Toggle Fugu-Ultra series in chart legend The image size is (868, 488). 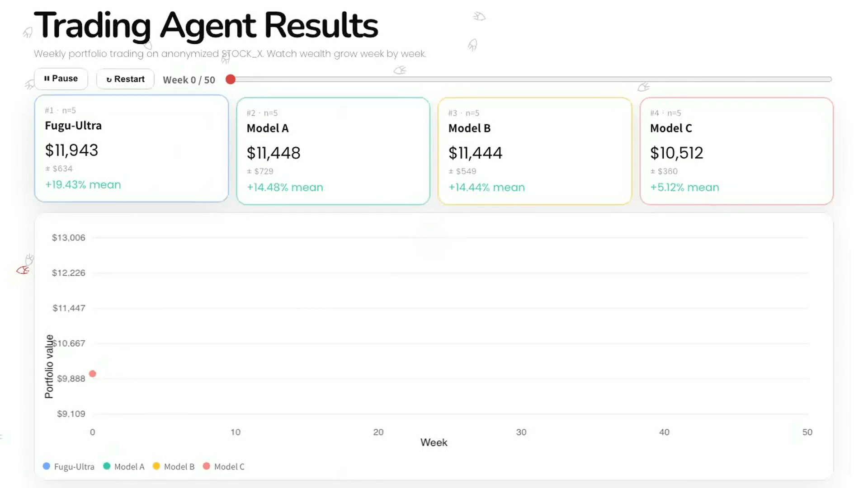69,466
